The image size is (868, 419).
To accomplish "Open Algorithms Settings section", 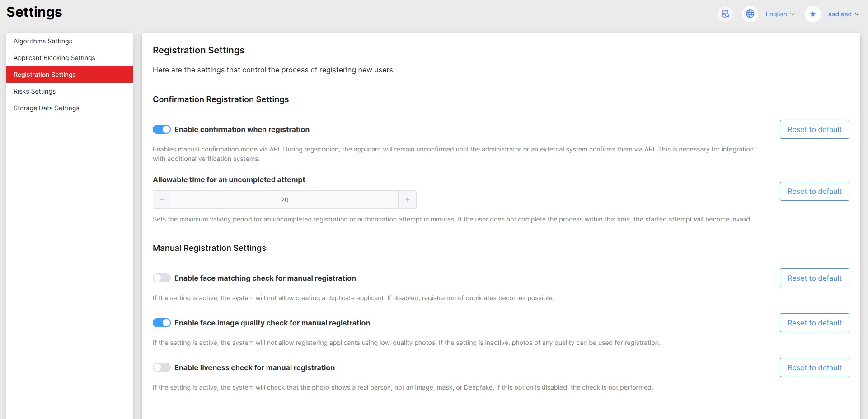I will [43, 41].
